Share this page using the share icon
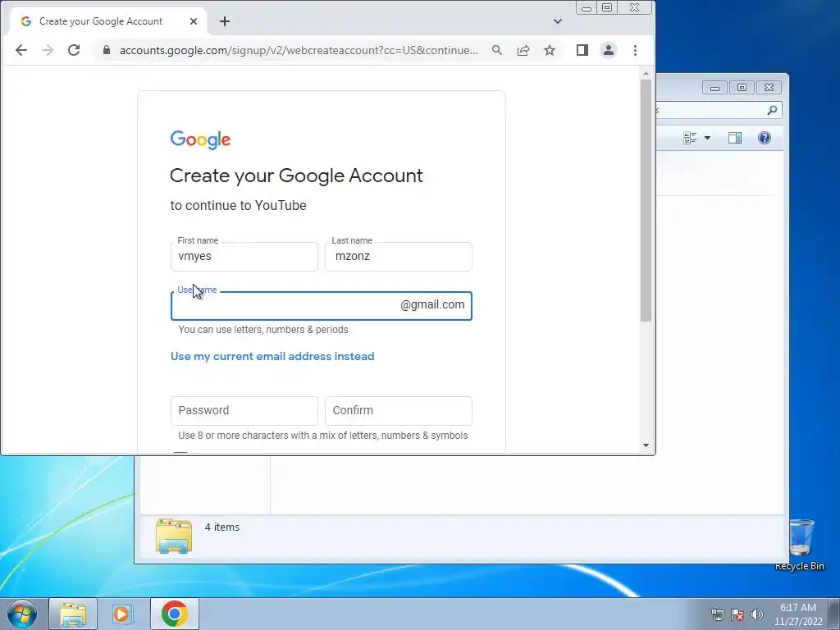 coord(523,50)
